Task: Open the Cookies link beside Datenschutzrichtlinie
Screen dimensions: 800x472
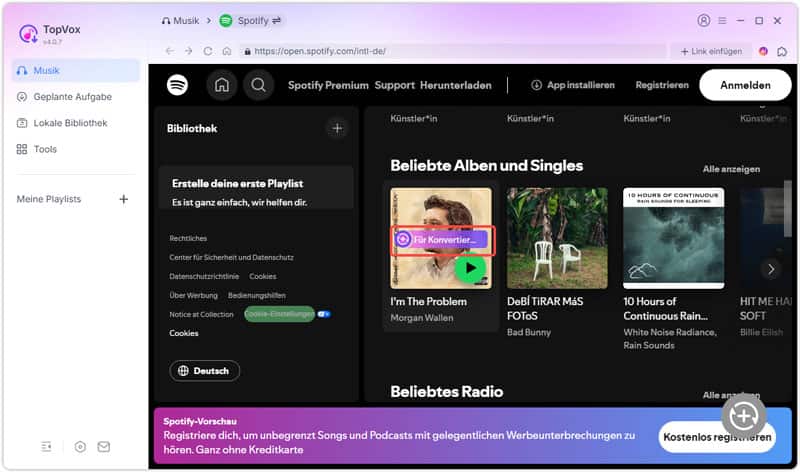Action: (x=263, y=276)
